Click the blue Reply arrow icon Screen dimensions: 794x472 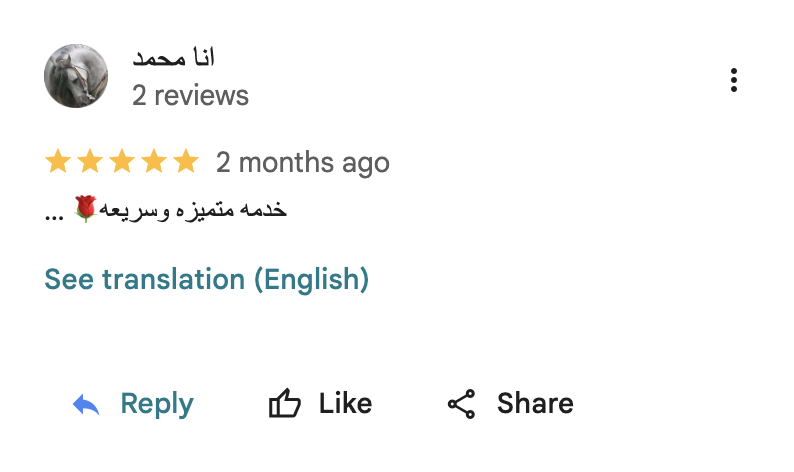point(87,404)
